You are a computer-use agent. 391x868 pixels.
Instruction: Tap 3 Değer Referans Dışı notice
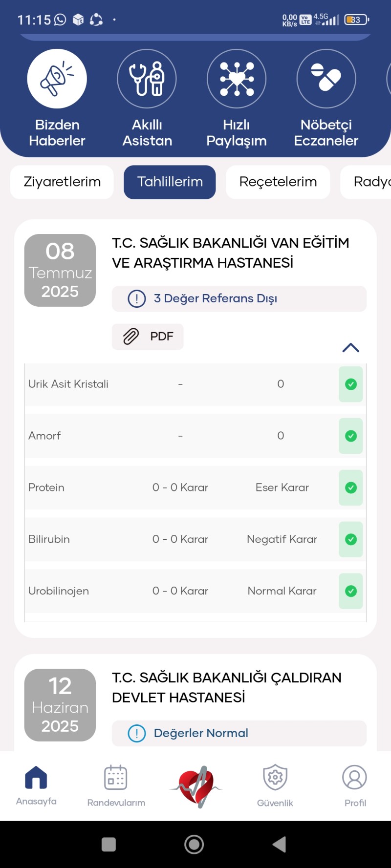[239, 298]
